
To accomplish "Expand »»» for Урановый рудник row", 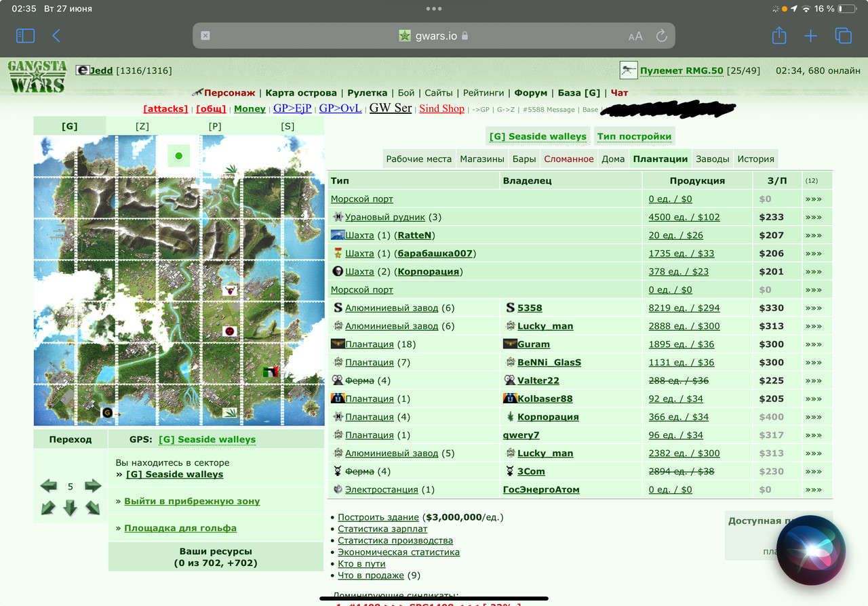I will click(813, 217).
